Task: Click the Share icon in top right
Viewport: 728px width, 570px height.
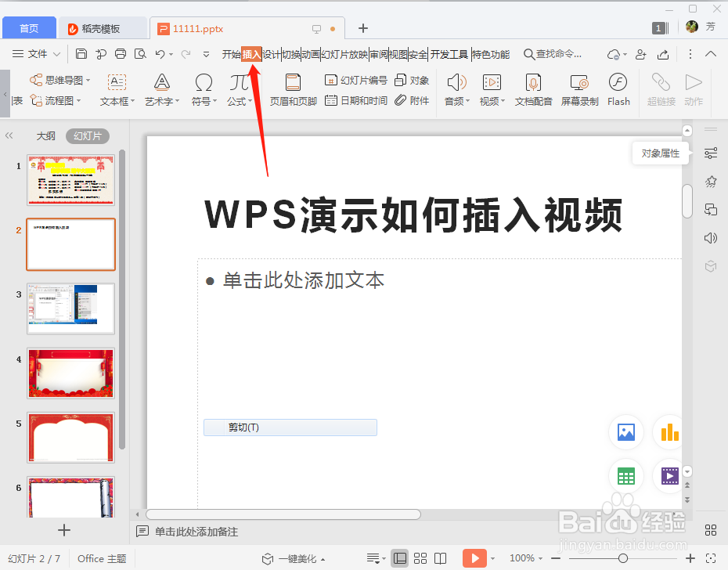Action: tap(663, 54)
